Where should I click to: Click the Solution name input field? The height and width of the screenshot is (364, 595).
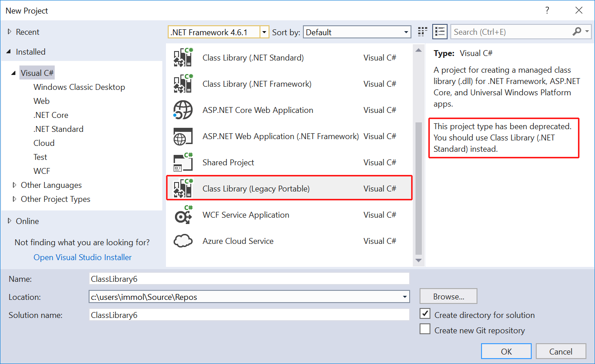pyautogui.click(x=249, y=315)
